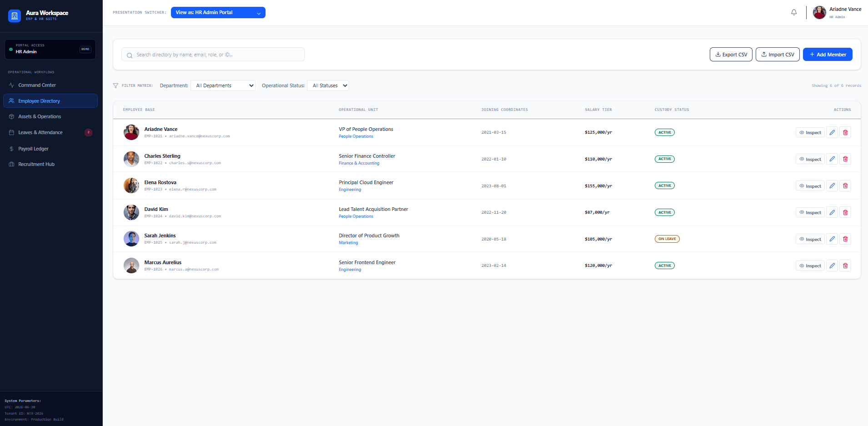Edit Sarah Jenkins's record via pencil icon
Viewport: 868px width, 426px height.
pyautogui.click(x=832, y=239)
